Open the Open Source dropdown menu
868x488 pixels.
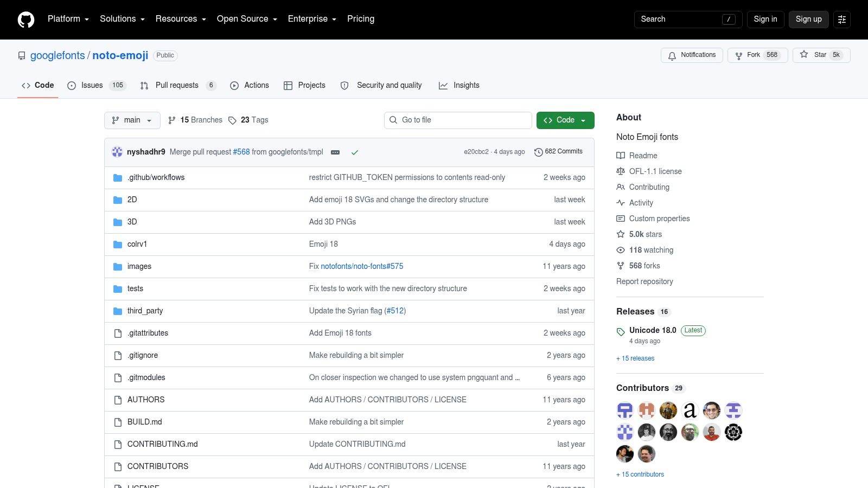(x=247, y=19)
